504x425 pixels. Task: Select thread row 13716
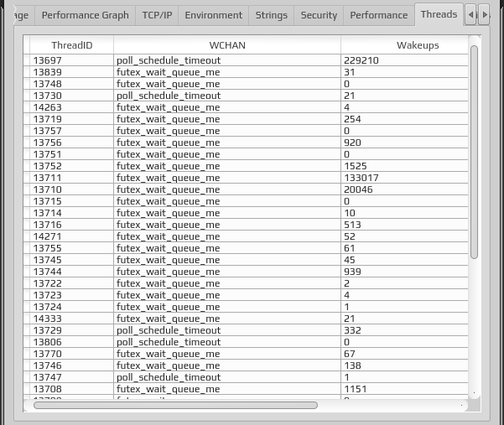[246, 224]
